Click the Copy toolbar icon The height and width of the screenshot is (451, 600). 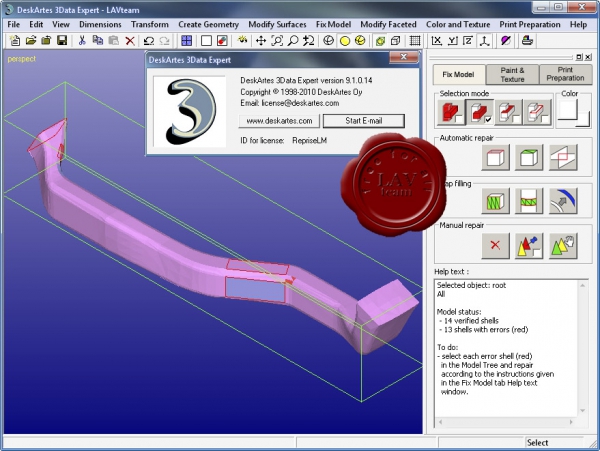98,41
